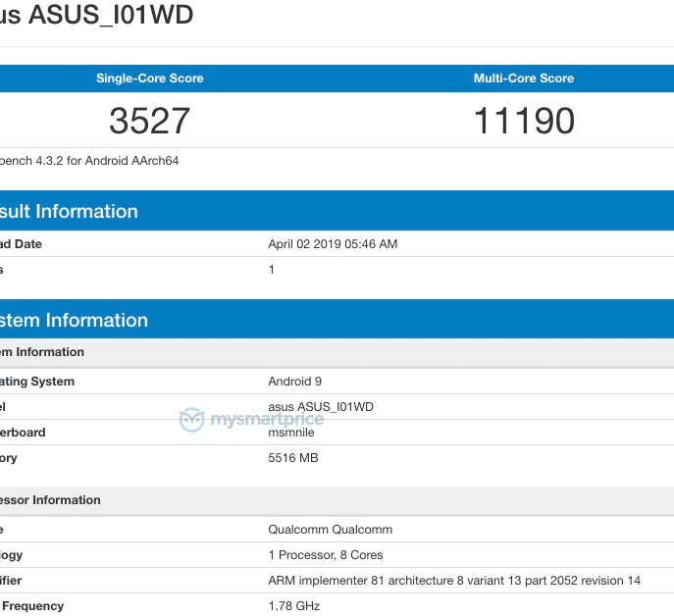Click the System Information blue section header
This screenshot has height=616, width=674.
[74, 321]
